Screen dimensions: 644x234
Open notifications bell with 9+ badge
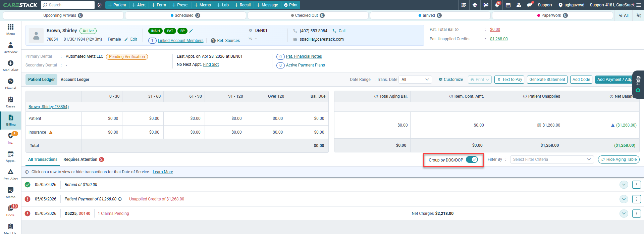tap(497, 5)
